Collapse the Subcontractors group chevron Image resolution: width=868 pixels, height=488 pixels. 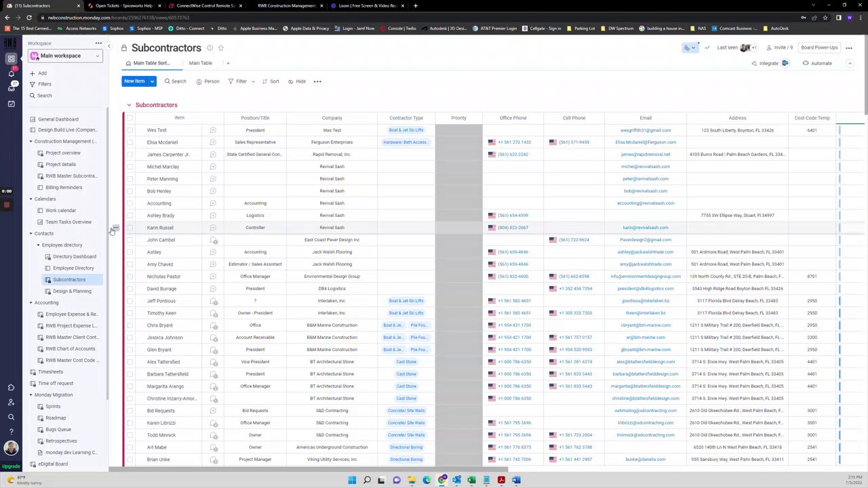tap(129, 105)
